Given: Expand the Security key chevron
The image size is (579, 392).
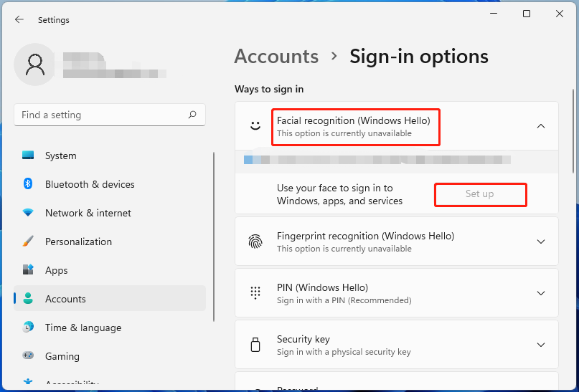Looking at the screenshot, I should click(x=541, y=345).
